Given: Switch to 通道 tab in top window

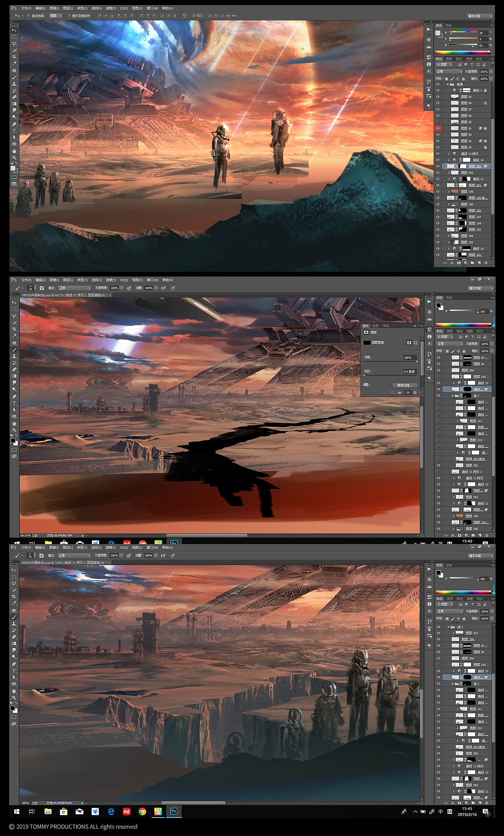Looking at the screenshot, I should click(449, 59).
